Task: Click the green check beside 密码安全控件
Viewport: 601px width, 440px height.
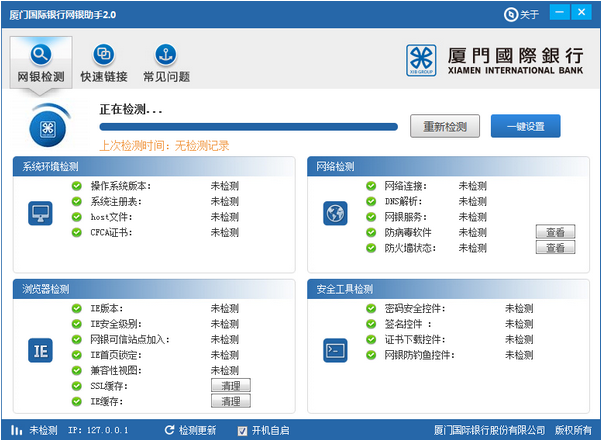Action: pos(371,308)
